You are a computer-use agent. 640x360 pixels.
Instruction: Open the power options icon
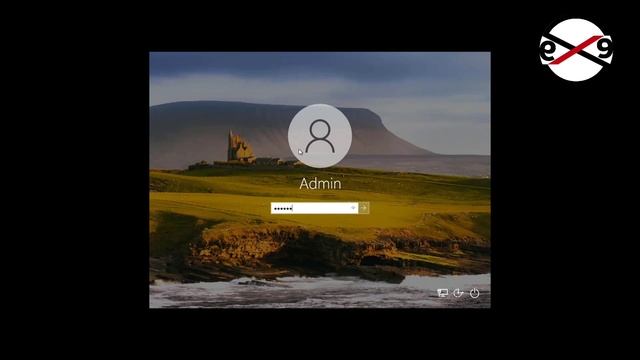[x=474, y=293]
